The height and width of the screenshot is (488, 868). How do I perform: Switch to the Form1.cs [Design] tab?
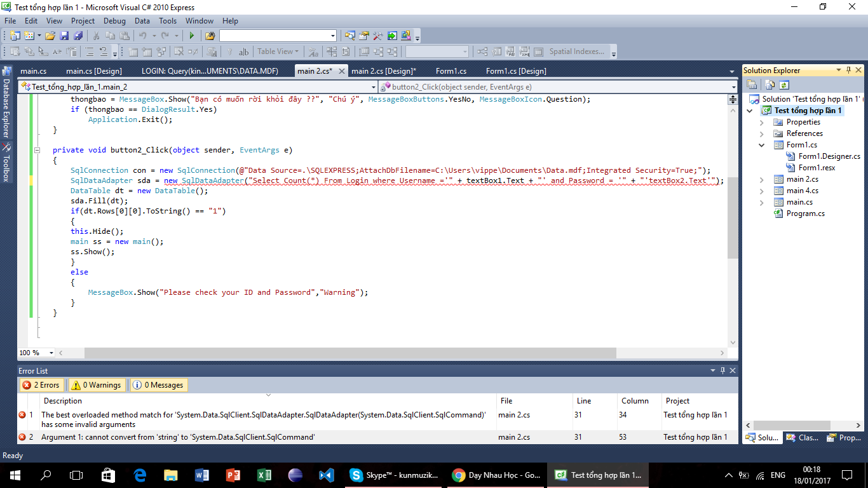tap(515, 71)
